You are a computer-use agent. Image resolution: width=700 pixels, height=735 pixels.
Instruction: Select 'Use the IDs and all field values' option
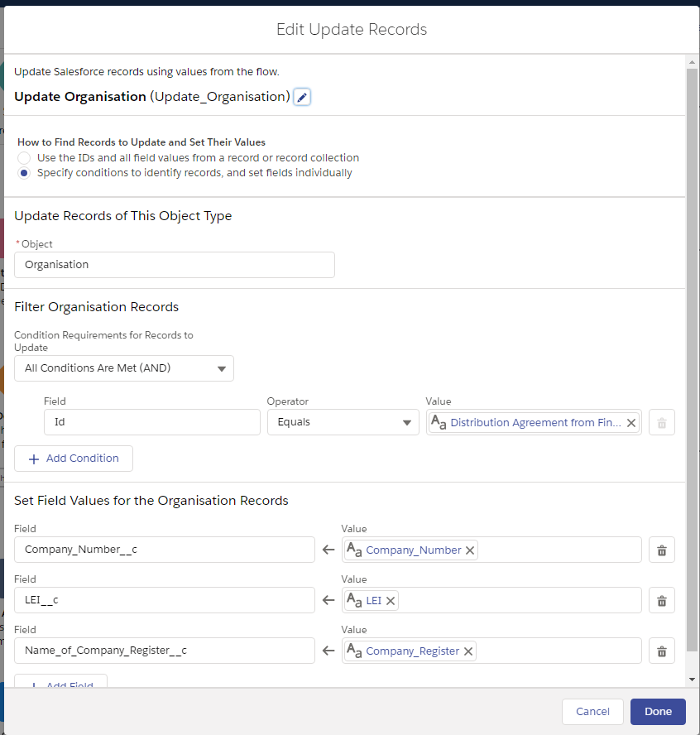tap(24, 157)
